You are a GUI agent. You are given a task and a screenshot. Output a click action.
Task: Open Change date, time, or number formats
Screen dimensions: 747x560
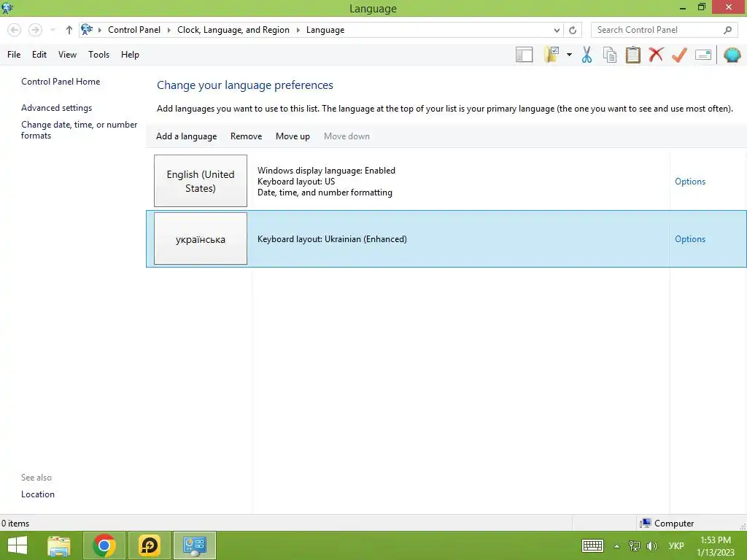pyautogui.click(x=79, y=130)
